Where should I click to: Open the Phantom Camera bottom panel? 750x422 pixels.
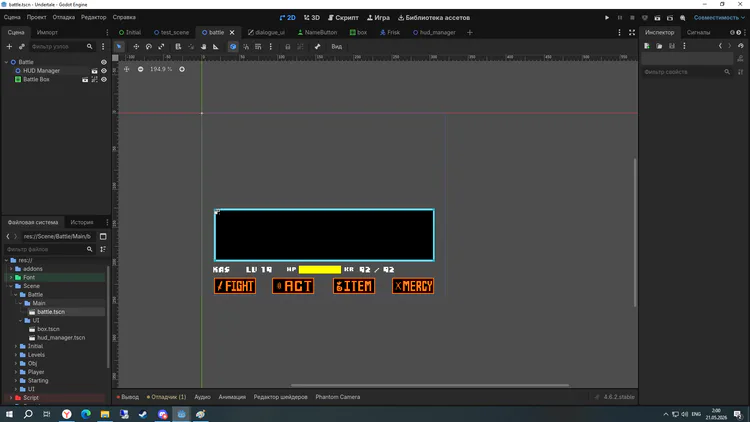pos(338,397)
